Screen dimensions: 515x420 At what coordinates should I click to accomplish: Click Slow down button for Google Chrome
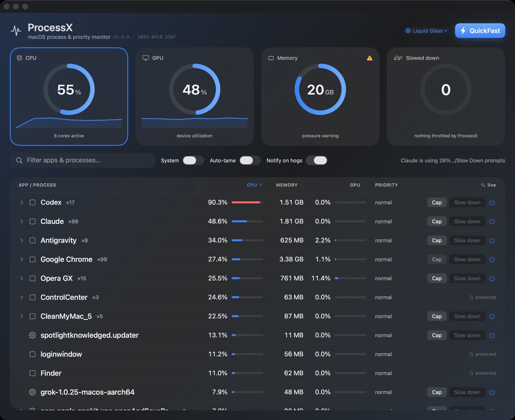pyautogui.click(x=467, y=259)
